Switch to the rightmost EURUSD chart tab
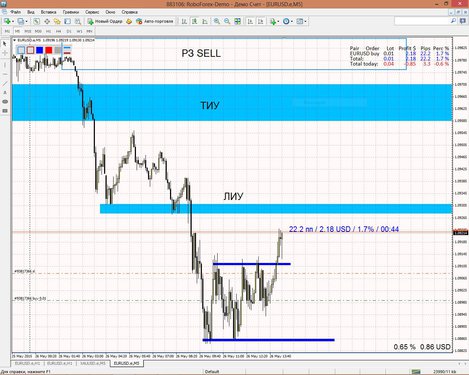469x375 pixels. tap(127, 363)
